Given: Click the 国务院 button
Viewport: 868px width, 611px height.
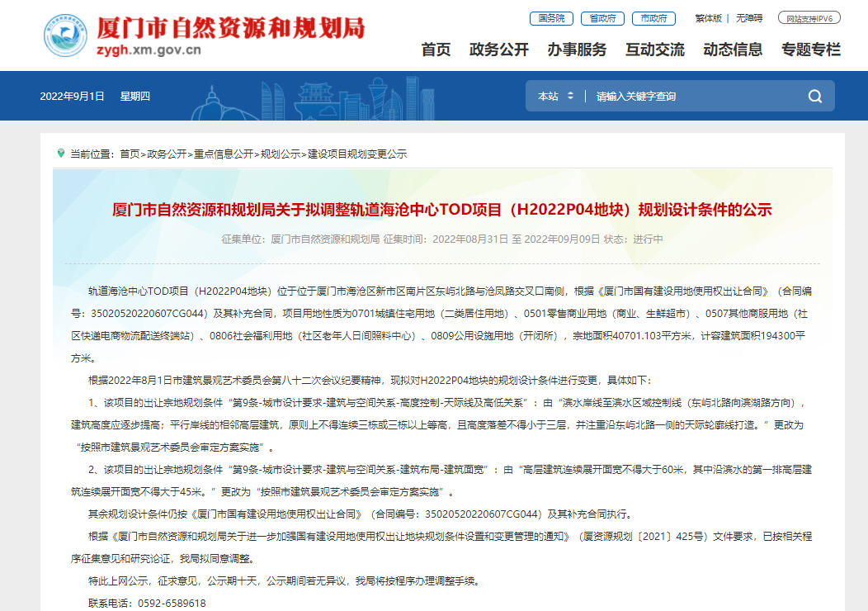Looking at the screenshot, I should click(551, 18).
